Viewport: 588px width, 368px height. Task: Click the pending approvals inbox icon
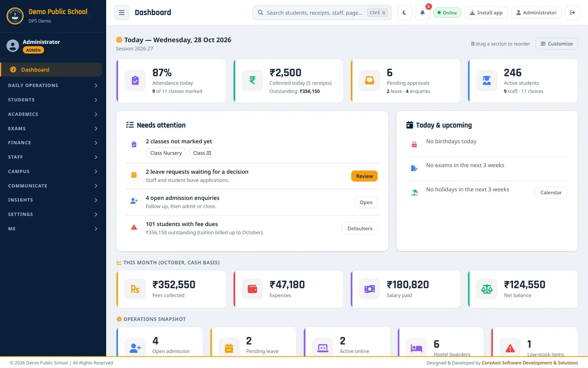click(x=370, y=81)
